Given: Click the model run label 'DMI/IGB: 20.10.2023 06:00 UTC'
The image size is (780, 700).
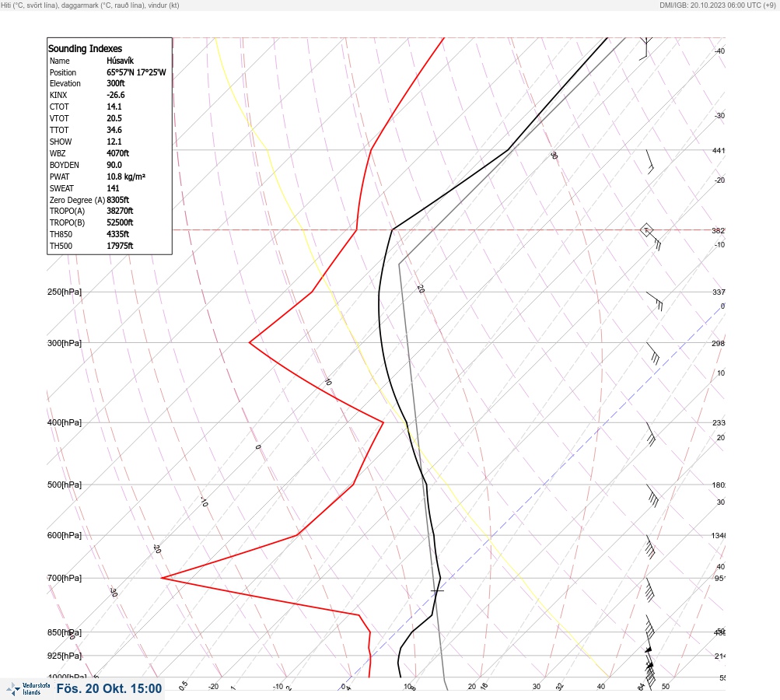Looking at the screenshot, I should [717, 5].
